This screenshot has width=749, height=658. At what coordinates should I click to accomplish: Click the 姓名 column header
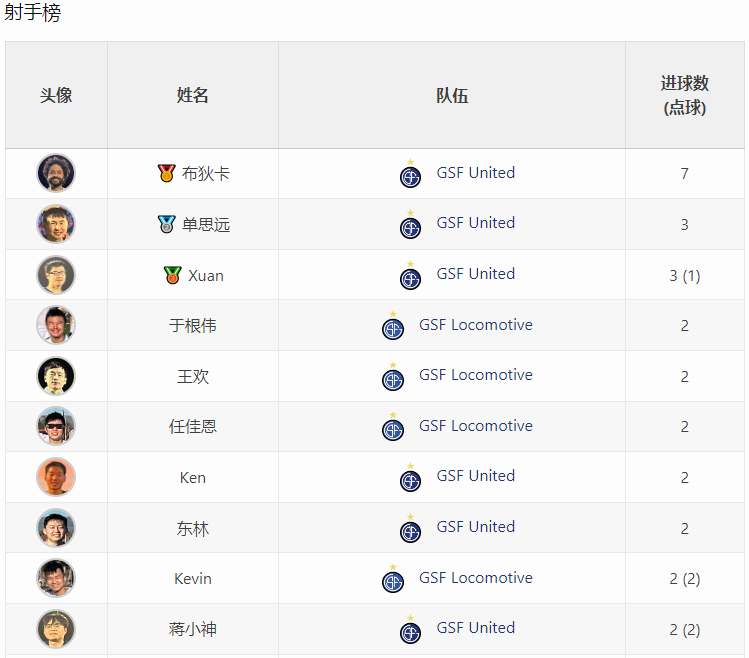[x=193, y=95]
